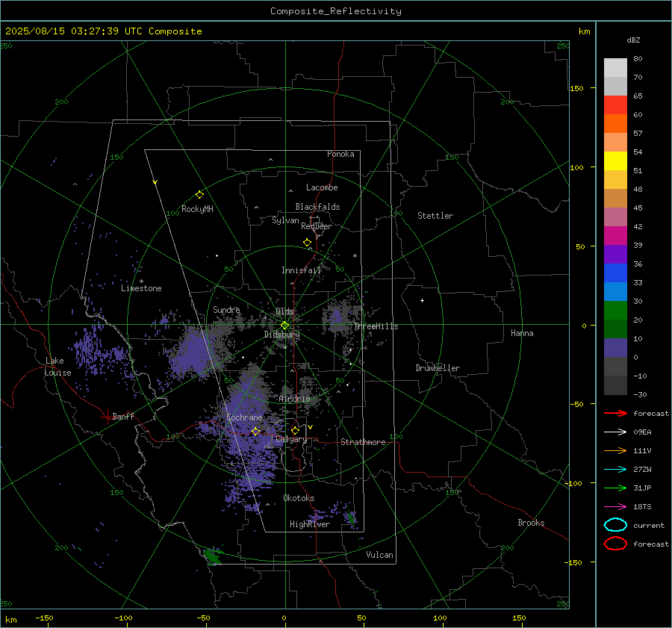This screenshot has width=672, height=628.
Task: Click the bottom axis -150 km tick label
Action: click(44, 618)
